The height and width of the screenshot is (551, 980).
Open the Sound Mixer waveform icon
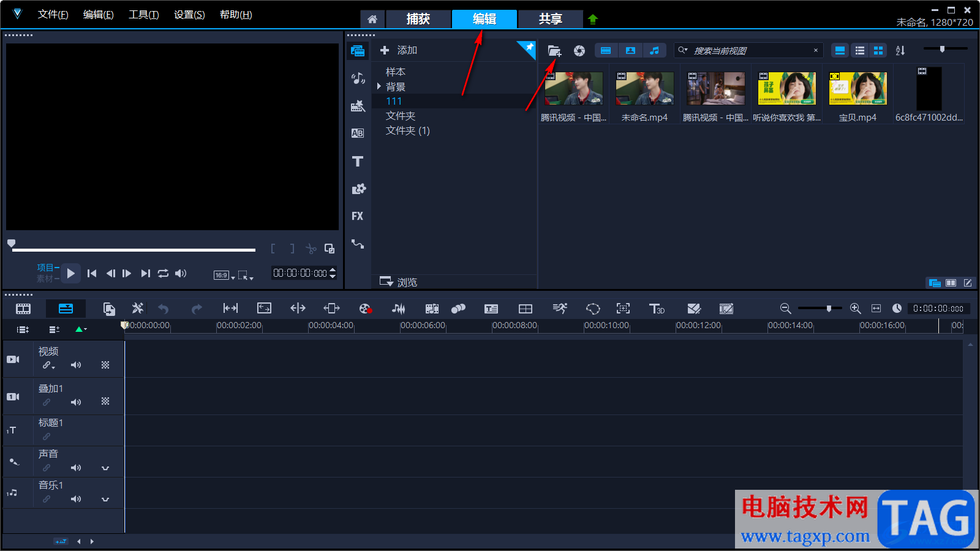[x=398, y=309]
